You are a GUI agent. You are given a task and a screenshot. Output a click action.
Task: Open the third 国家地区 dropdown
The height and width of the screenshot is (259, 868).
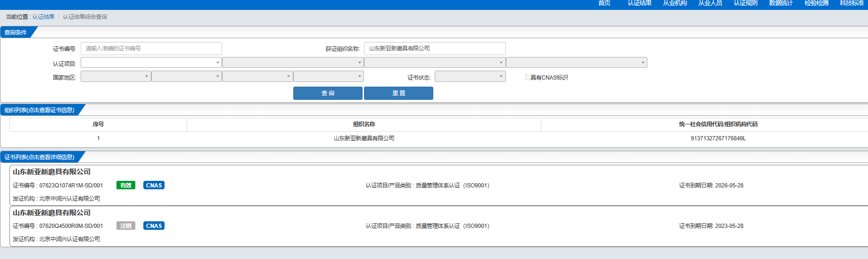click(x=257, y=76)
